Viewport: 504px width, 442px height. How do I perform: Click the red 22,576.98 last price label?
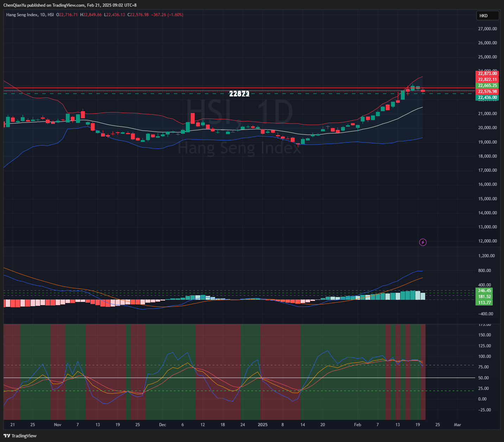pos(487,91)
